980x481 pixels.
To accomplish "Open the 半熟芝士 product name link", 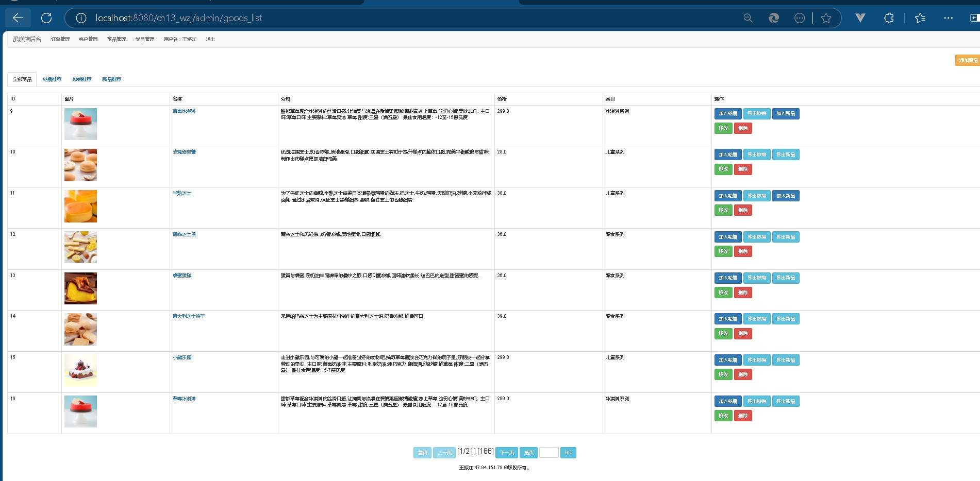I will click(x=182, y=193).
